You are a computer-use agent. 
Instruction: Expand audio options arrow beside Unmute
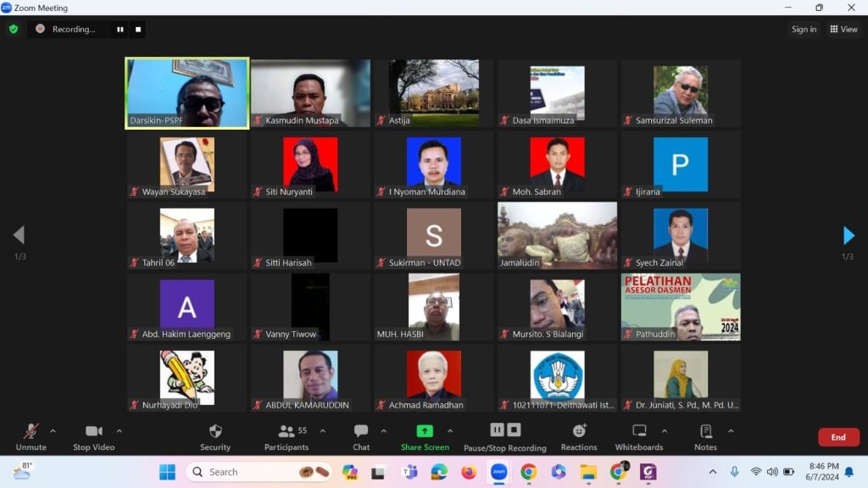point(53,430)
